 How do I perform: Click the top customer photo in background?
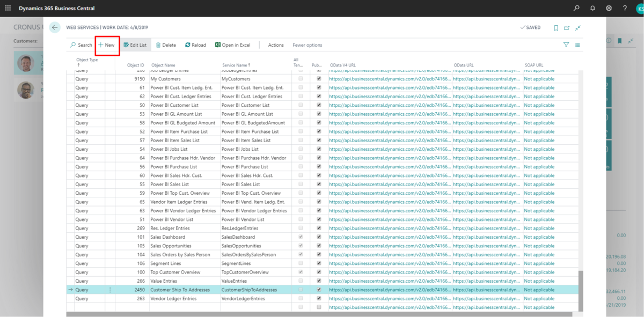(25, 63)
